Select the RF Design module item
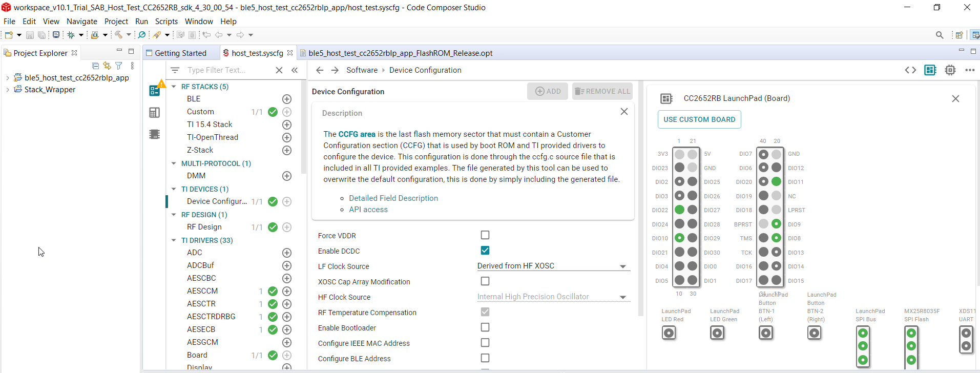Screen dimensions: 980x373 point(204,227)
